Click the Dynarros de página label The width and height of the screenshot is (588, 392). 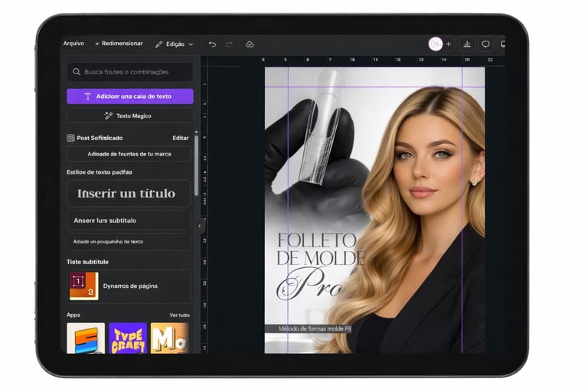coord(130,286)
